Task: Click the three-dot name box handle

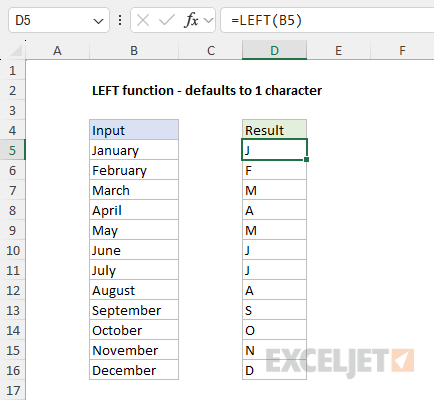Action: [120, 21]
